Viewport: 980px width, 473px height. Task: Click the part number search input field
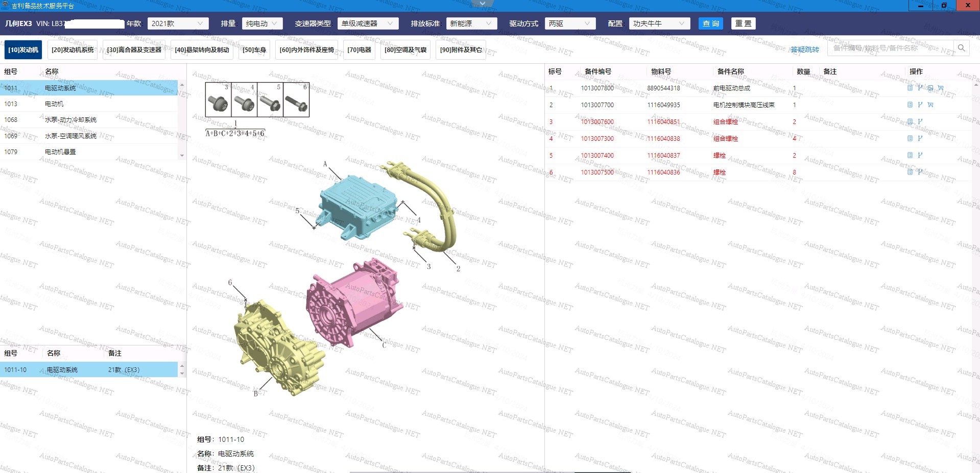click(x=890, y=48)
